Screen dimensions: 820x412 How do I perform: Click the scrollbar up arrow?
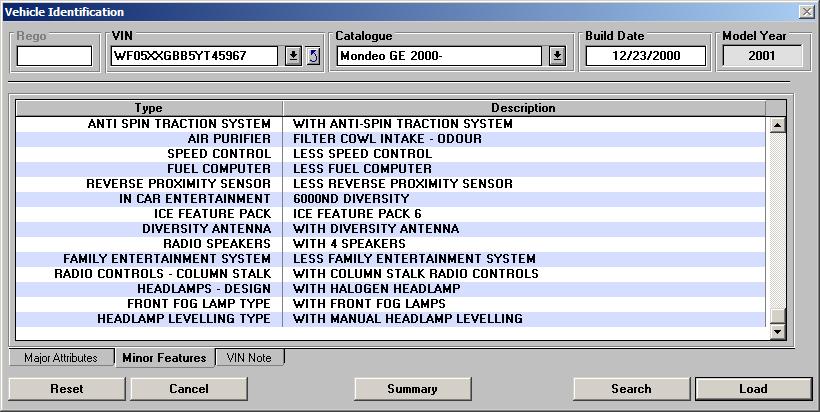pos(776,125)
